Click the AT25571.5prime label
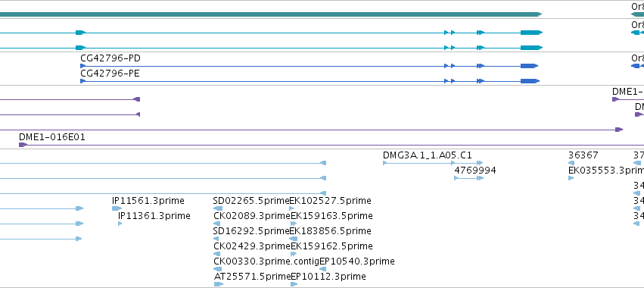The width and height of the screenshot is (644, 288). click(253, 277)
